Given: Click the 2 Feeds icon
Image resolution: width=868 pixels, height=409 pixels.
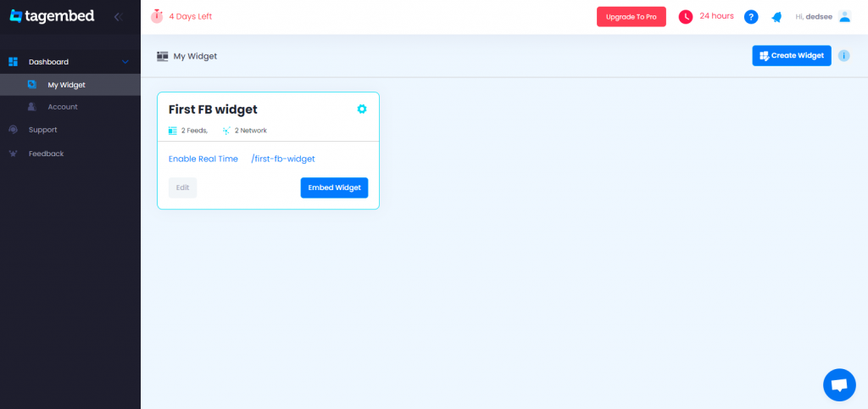Looking at the screenshot, I should pyautogui.click(x=173, y=131).
